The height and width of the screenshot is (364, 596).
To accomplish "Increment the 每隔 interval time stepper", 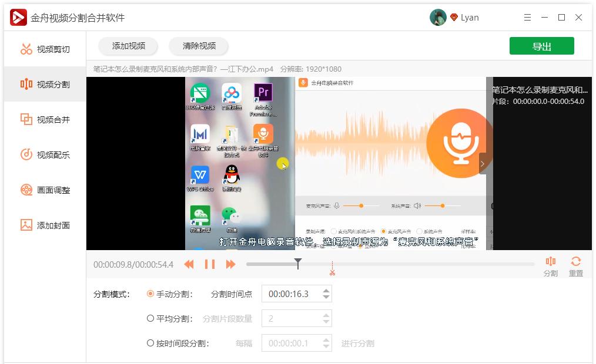I will click(325, 340).
